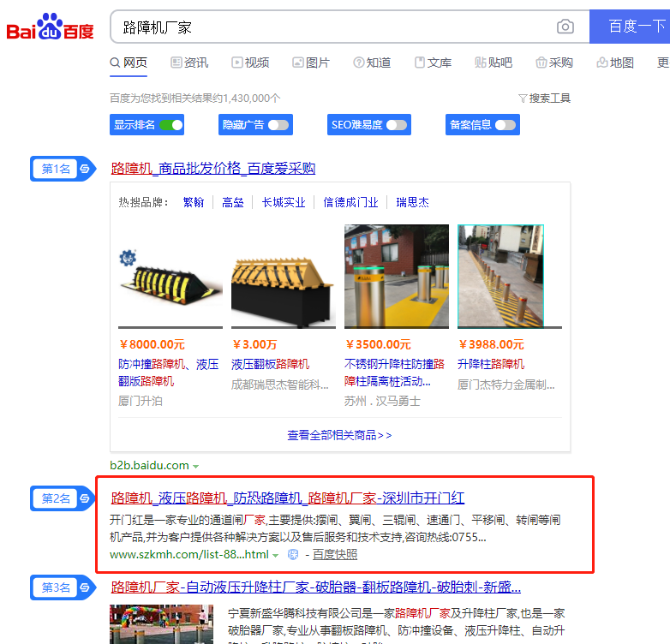670x644 pixels.
Task: Expand www.szkmh.com URL dropdown arrow
Action: coord(276,556)
